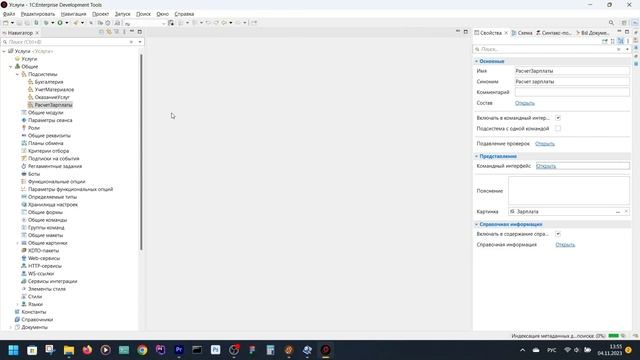This screenshot has width=640, height=360.
Task: Click the Планы обмена node icon
Action: click(24, 143)
